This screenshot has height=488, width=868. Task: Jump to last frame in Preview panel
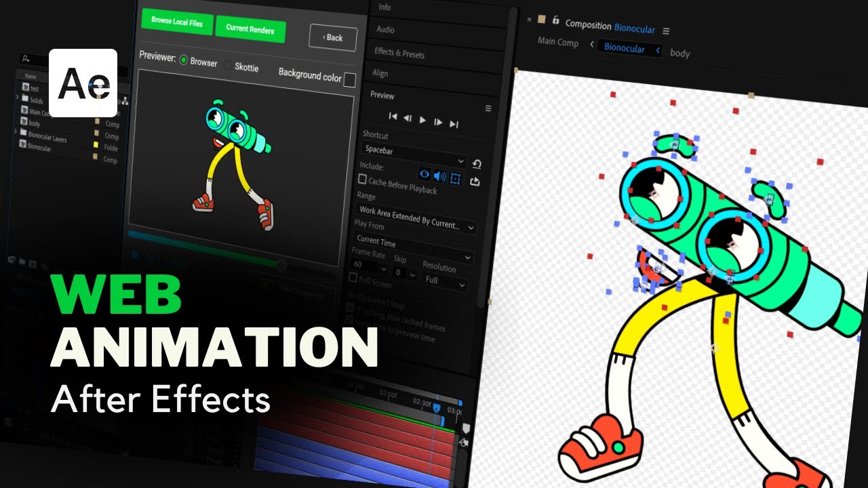pyautogui.click(x=454, y=124)
